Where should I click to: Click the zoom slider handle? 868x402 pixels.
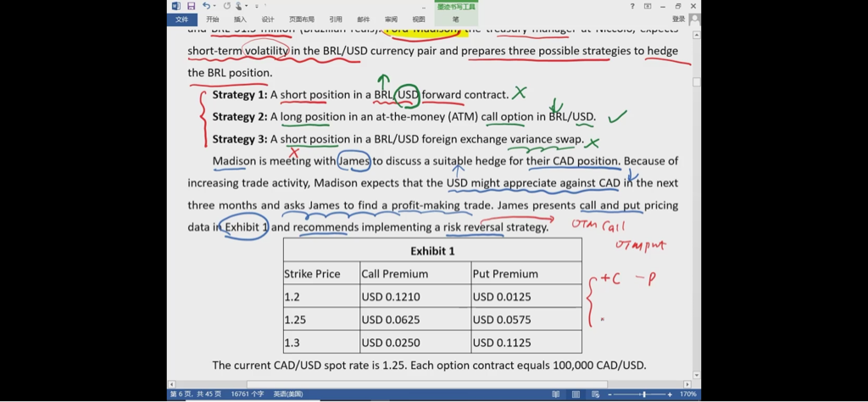pos(644,394)
